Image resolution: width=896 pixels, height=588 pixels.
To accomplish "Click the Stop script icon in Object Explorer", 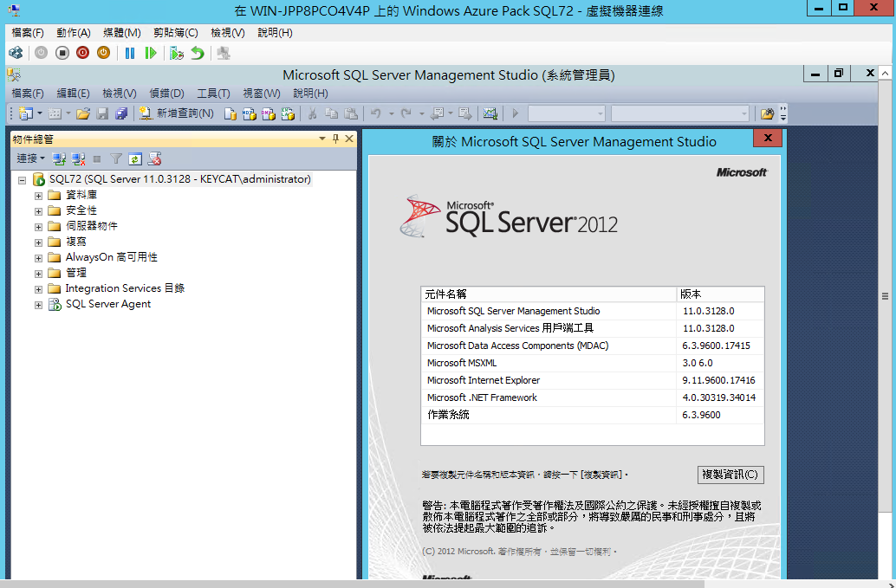I will [x=154, y=158].
